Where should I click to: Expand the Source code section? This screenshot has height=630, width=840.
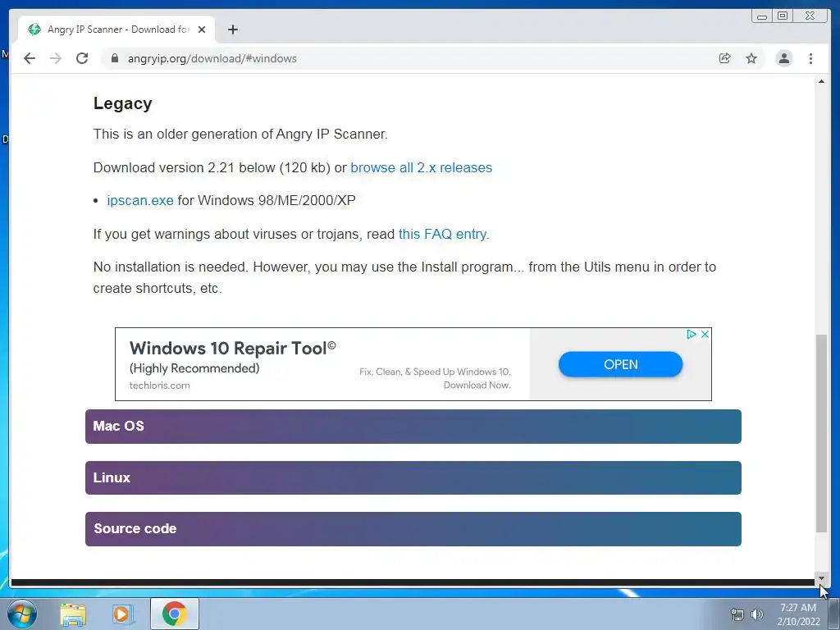tap(413, 529)
